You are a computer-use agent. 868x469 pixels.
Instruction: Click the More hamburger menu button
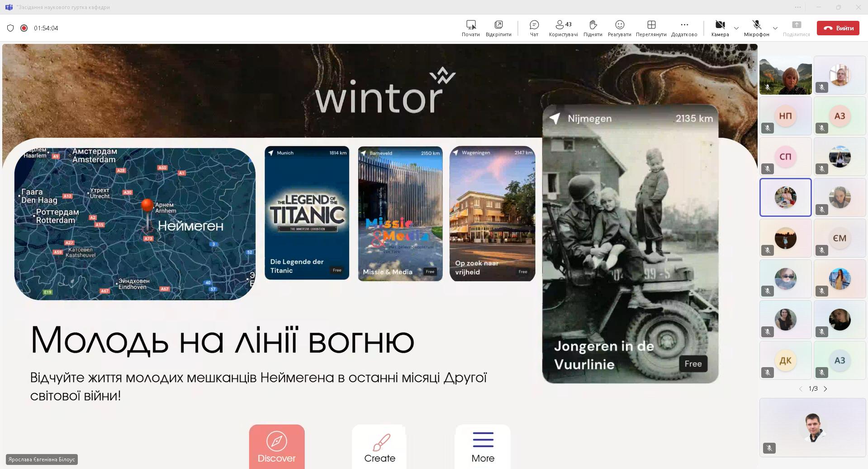tap(483, 446)
